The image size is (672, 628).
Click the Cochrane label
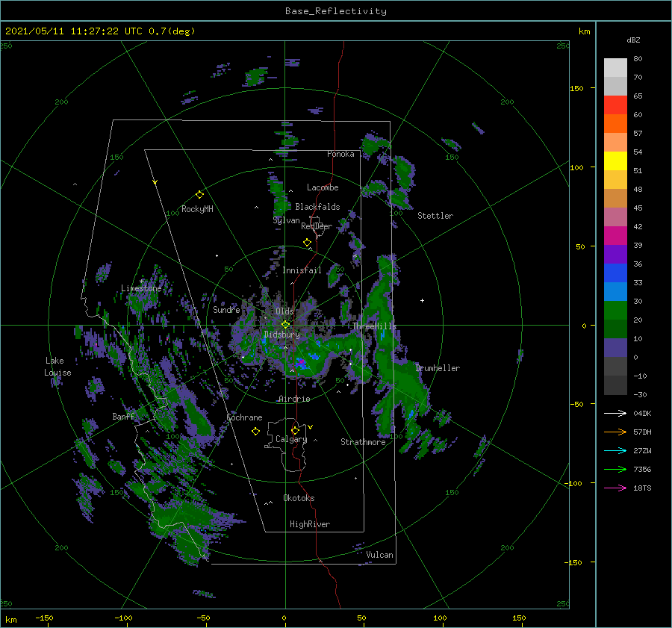[x=244, y=417]
